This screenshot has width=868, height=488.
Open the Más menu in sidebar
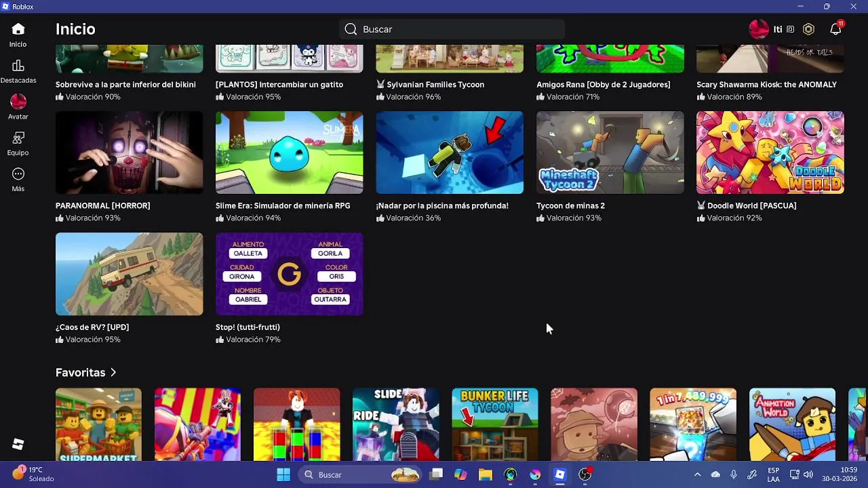[18, 180]
